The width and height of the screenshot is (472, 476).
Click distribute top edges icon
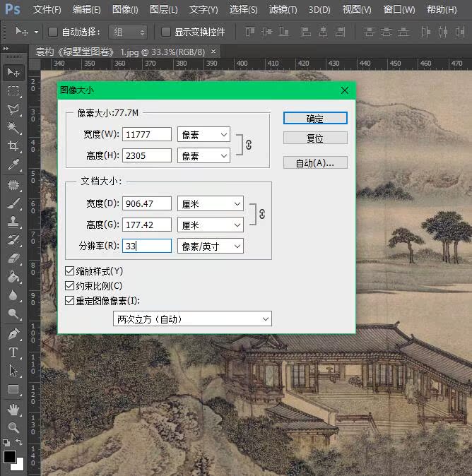click(369, 32)
